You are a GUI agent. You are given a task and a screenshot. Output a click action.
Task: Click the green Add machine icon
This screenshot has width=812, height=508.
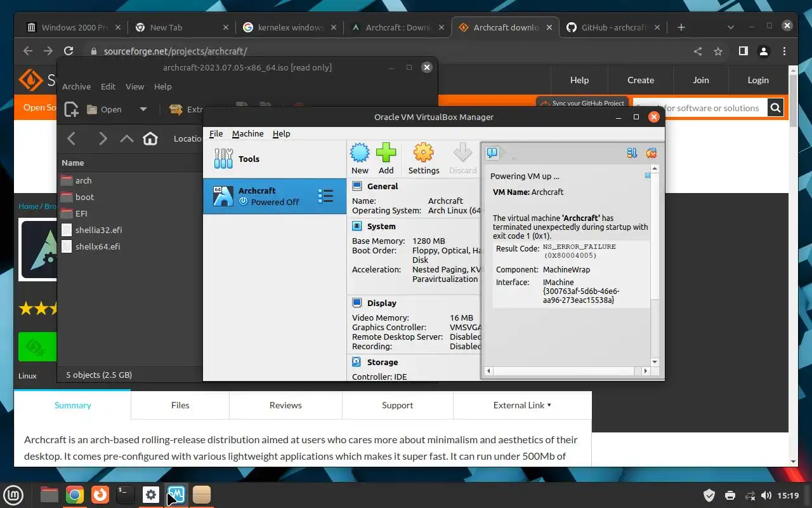click(x=386, y=159)
